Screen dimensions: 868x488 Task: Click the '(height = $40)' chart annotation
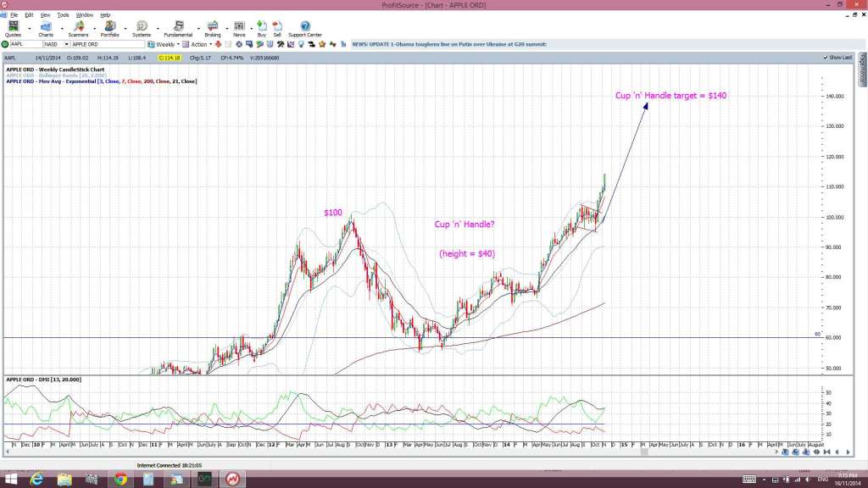coord(467,254)
